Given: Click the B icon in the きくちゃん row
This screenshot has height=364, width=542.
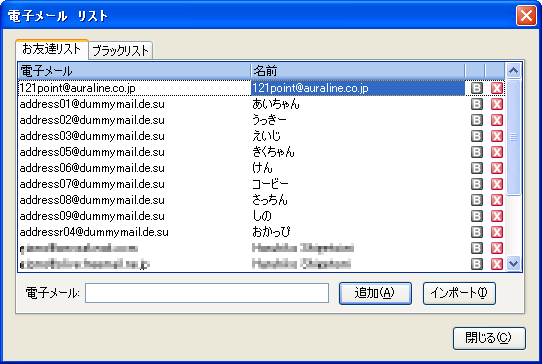Looking at the screenshot, I should (477, 152).
